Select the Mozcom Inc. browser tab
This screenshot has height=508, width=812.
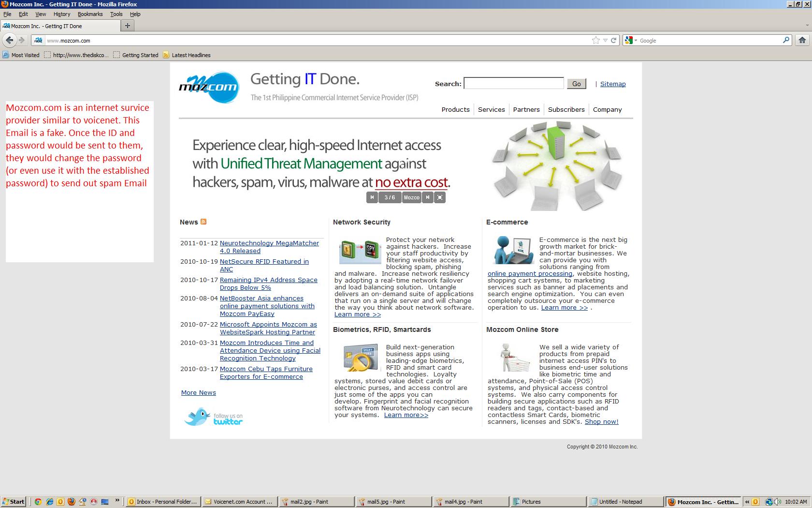pos(60,26)
